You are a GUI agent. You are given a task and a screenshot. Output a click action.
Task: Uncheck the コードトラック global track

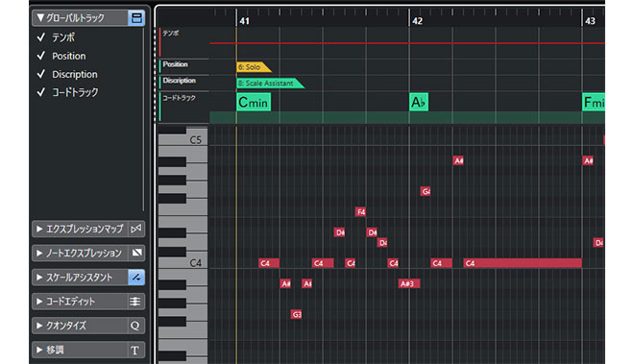[41, 92]
